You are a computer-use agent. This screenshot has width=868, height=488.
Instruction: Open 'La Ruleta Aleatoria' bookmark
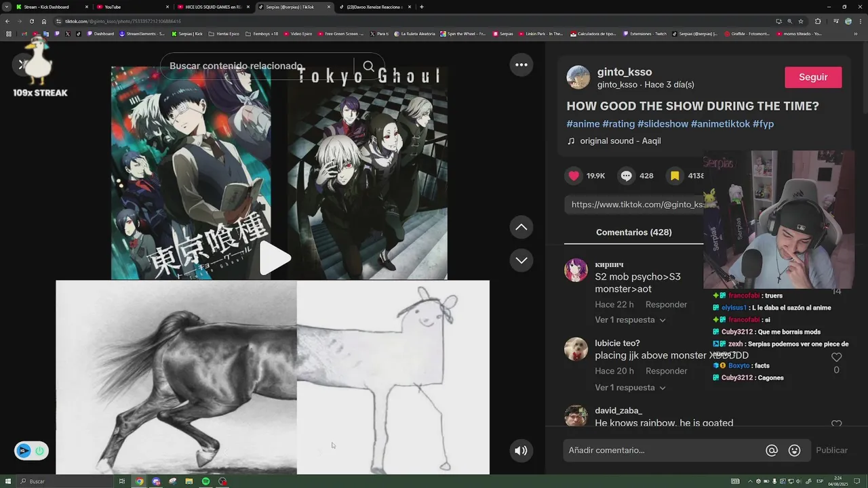pyautogui.click(x=415, y=33)
